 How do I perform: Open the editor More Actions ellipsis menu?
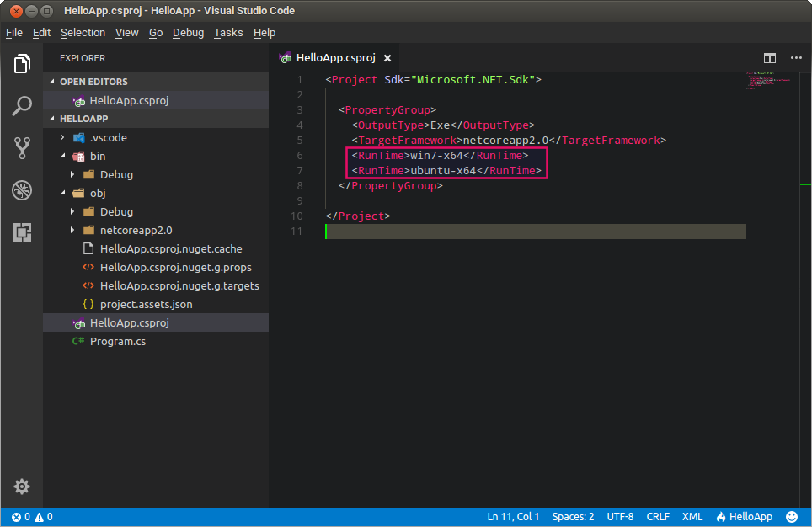point(796,58)
